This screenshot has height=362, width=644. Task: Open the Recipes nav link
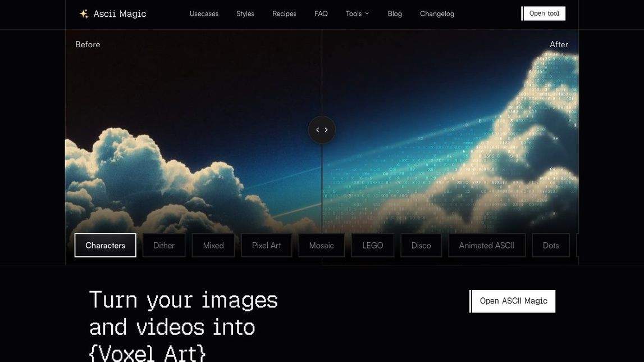click(x=284, y=13)
